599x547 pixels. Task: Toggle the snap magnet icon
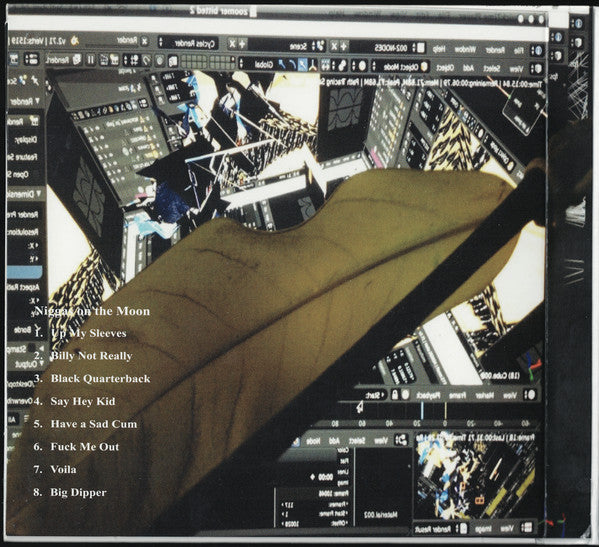click(147, 60)
